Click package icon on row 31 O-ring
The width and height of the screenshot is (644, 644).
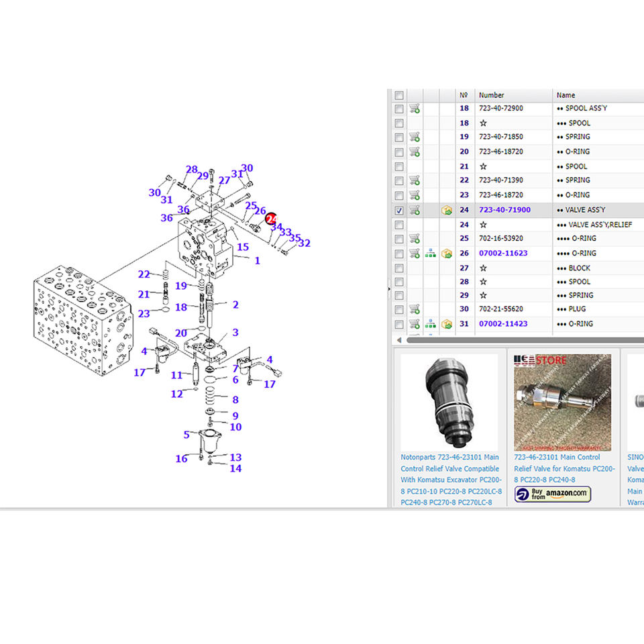(x=447, y=324)
